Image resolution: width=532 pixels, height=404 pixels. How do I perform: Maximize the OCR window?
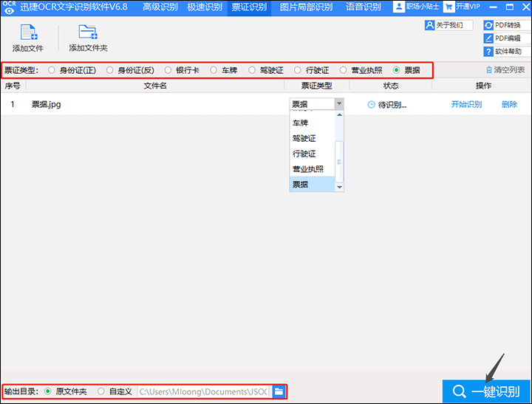click(509, 7)
